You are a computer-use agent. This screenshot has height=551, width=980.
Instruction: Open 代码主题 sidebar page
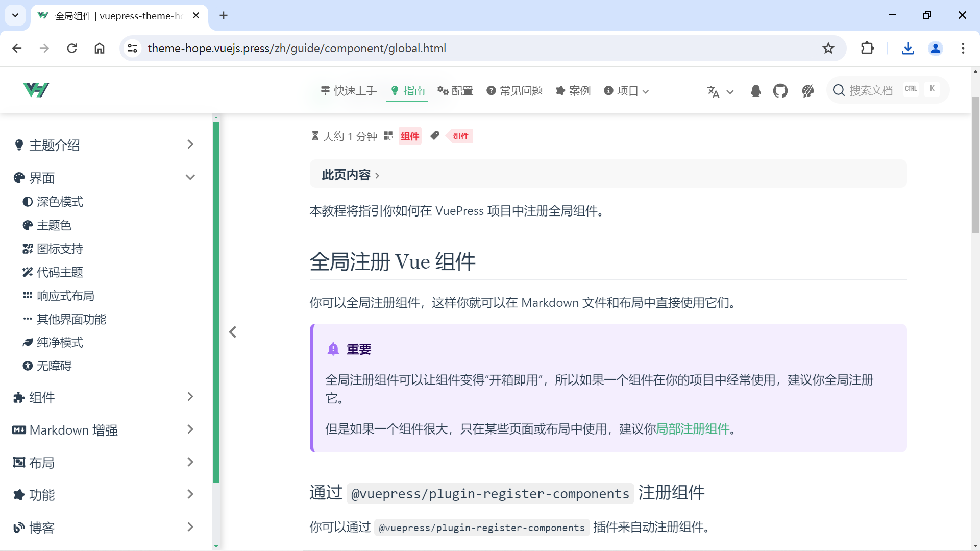click(53, 272)
